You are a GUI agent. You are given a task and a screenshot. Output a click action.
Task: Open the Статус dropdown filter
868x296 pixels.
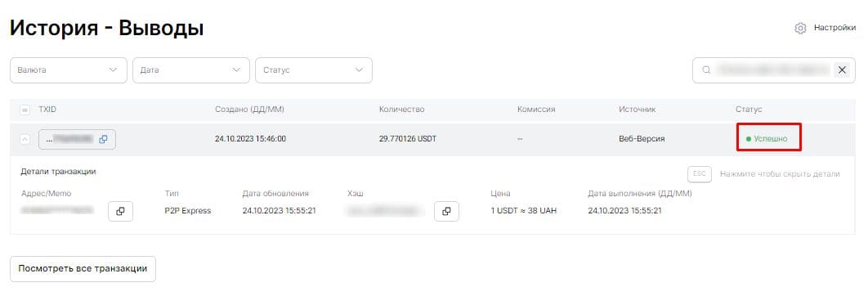coord(313,70)
